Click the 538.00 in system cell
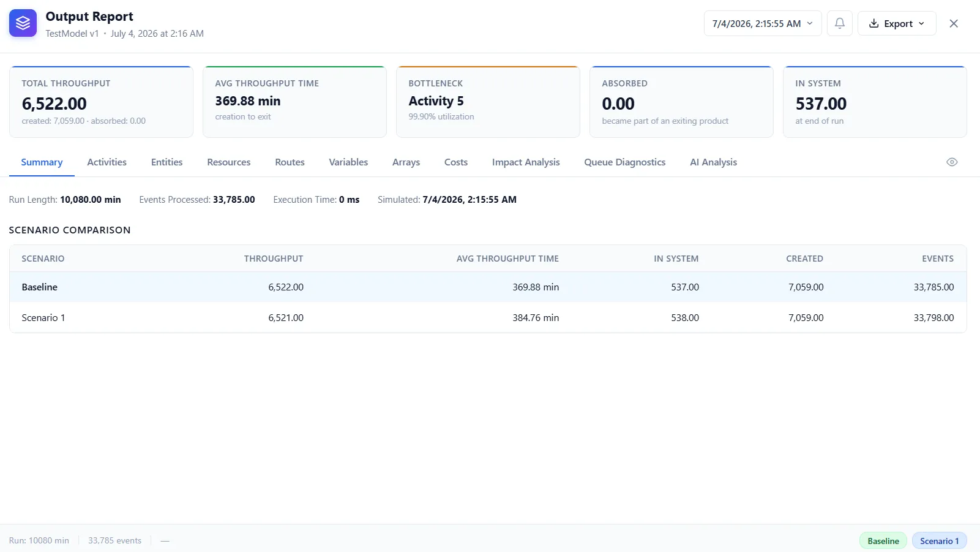The image size is (980, 552). coord(685,317)
